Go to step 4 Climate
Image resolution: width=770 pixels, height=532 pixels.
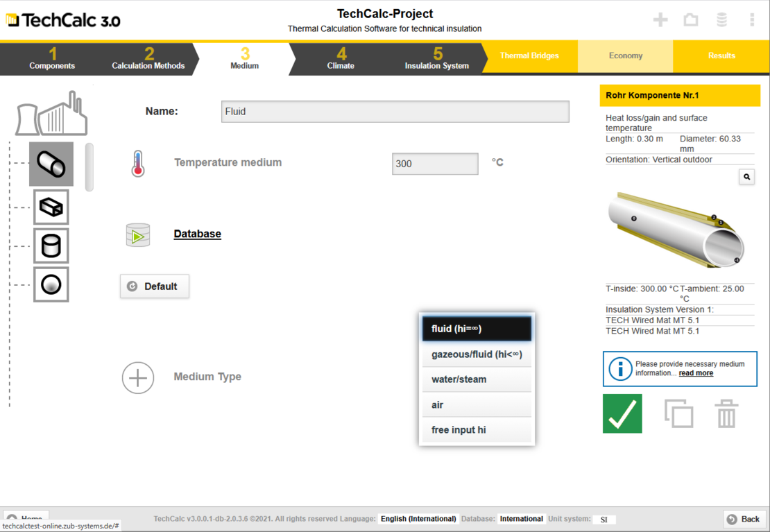pyautogui.click(x=341, y=59)
